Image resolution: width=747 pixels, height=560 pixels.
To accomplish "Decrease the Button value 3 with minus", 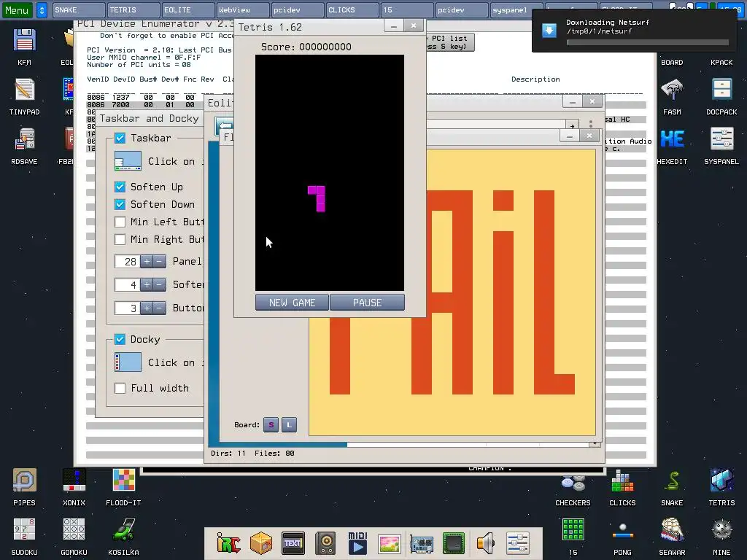I will (160, 308).
